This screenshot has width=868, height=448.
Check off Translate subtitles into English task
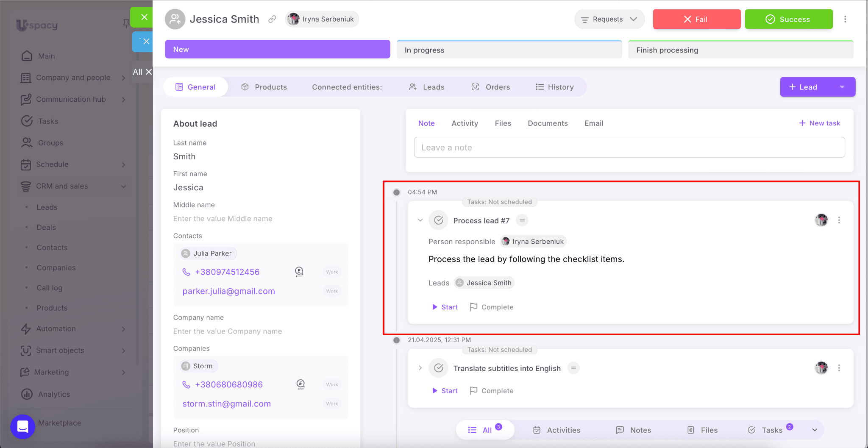(x=439, y=368)
